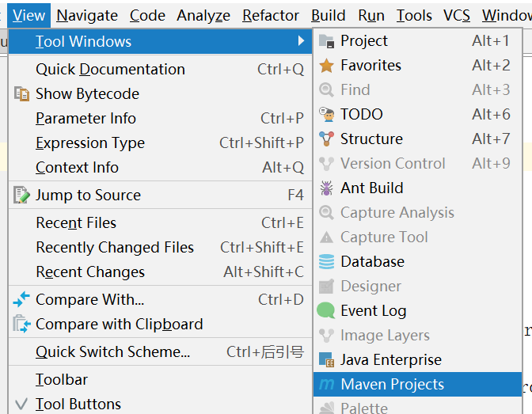Toggle the Toolbar view option
Screen dimensions: 532x414
pos(62,380)
